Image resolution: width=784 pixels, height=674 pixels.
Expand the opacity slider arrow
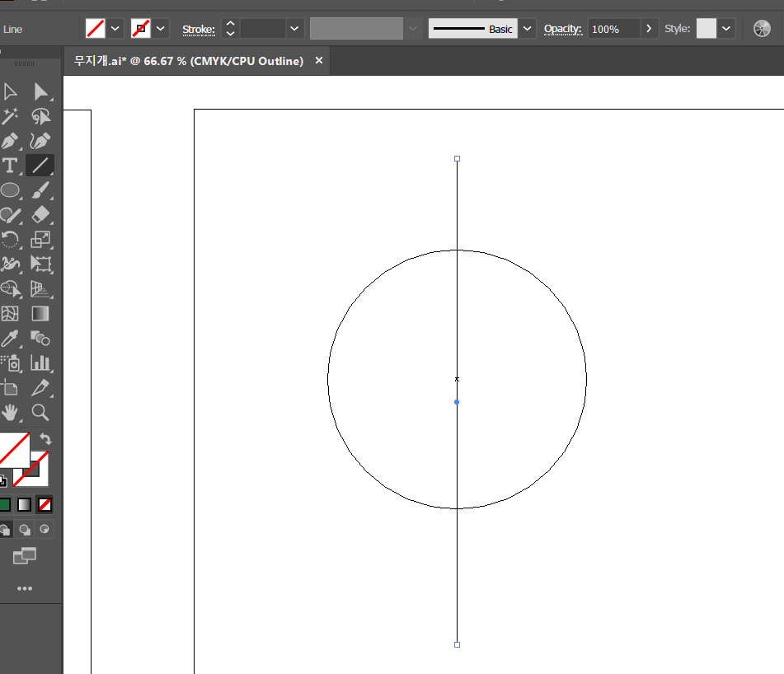(x=649, y=29)
